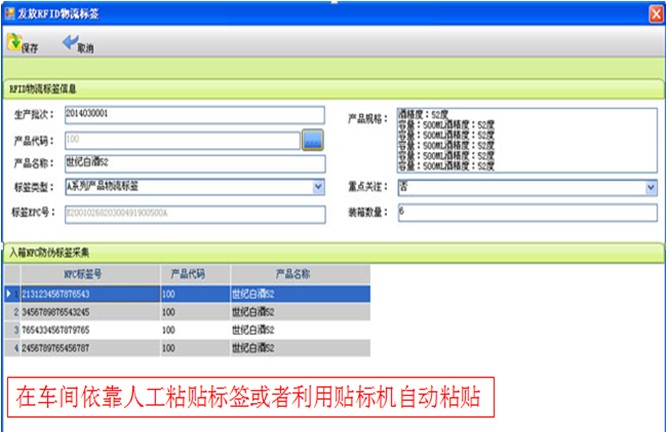Expand the 重点关注 dropdown
The width and height of the screenshot is (667, 433).
[x=650, y=187]
